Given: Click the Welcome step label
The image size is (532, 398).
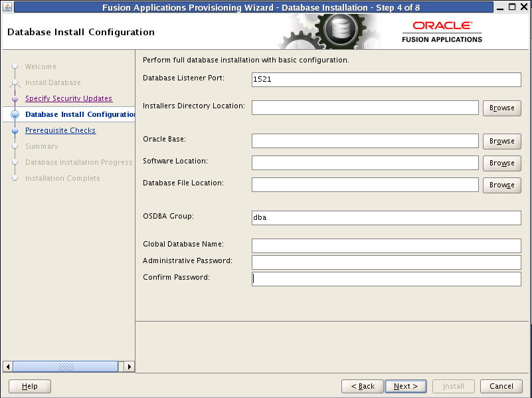Looking at the screenshot, I should 41,66.
